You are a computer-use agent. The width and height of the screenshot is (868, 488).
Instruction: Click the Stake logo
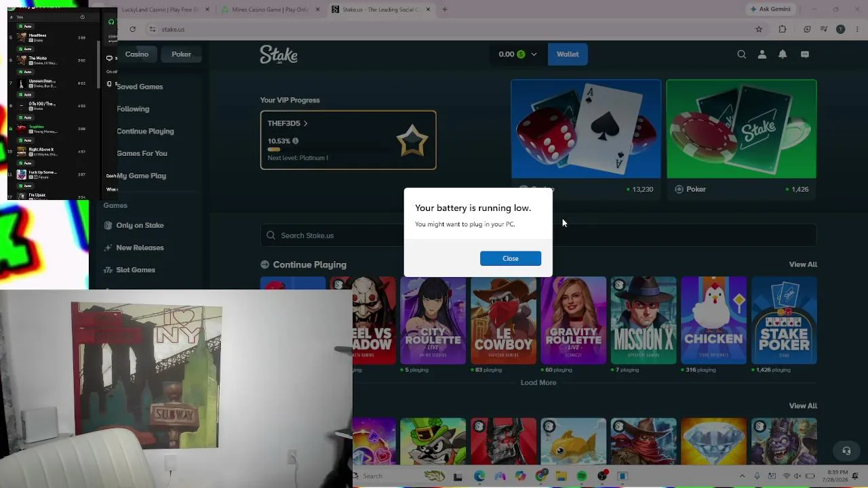279,54
